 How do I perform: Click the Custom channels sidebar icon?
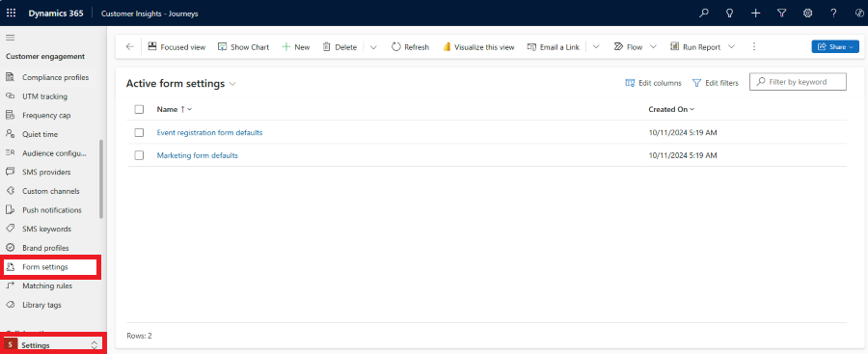(x=10, y=191)
